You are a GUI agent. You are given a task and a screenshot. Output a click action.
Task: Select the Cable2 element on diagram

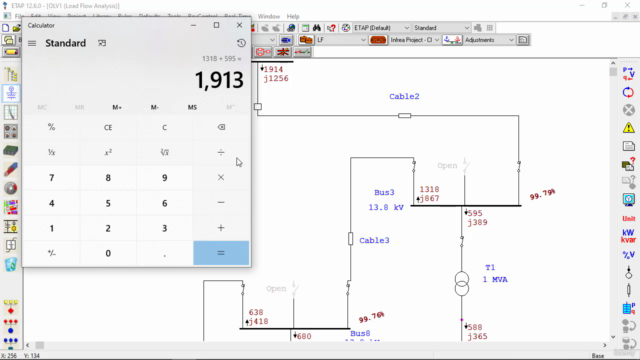[404, 116]
